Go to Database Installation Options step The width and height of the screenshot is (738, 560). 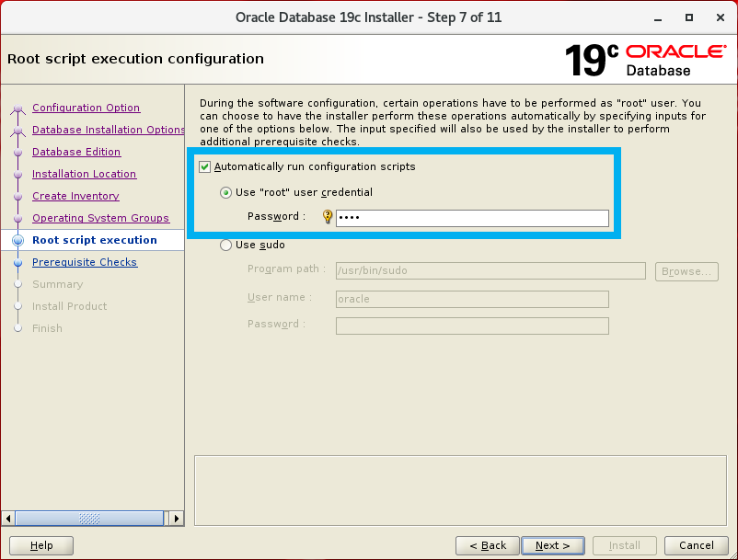[109, 130]
